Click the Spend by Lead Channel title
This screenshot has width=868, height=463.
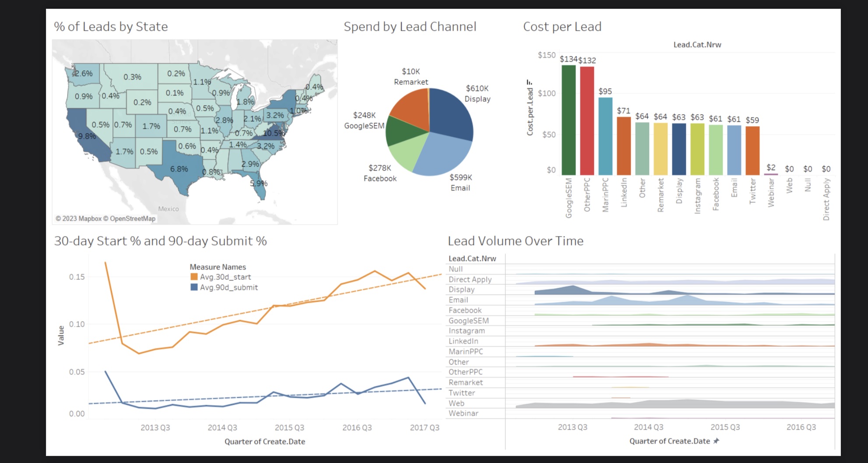point(410,27)
